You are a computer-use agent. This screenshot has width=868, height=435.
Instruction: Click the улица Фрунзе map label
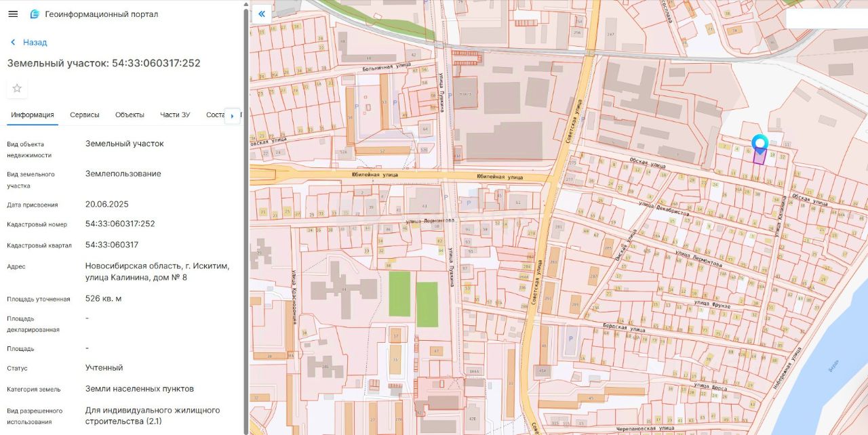(x=712, y=304)
